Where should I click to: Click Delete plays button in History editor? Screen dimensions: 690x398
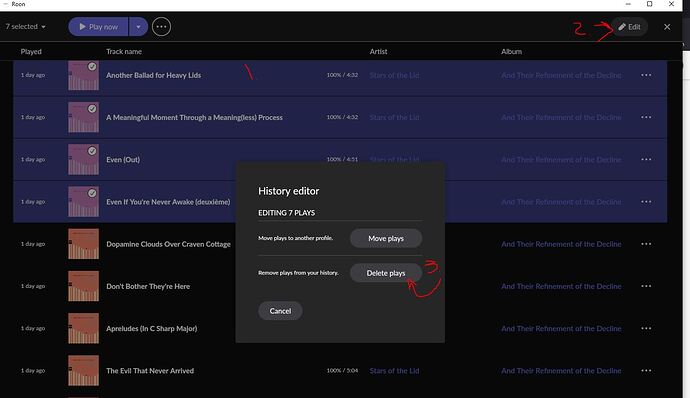click(386, 273)
